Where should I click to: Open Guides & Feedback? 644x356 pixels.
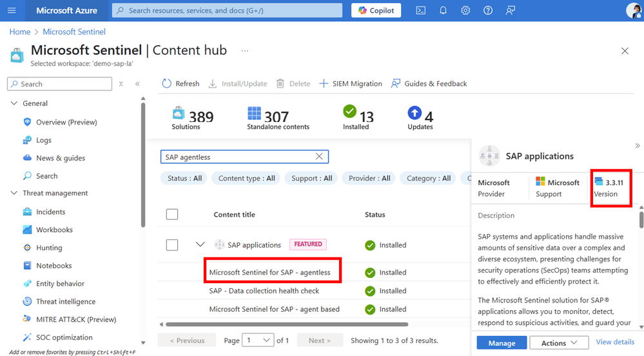[x=429, y=83]
